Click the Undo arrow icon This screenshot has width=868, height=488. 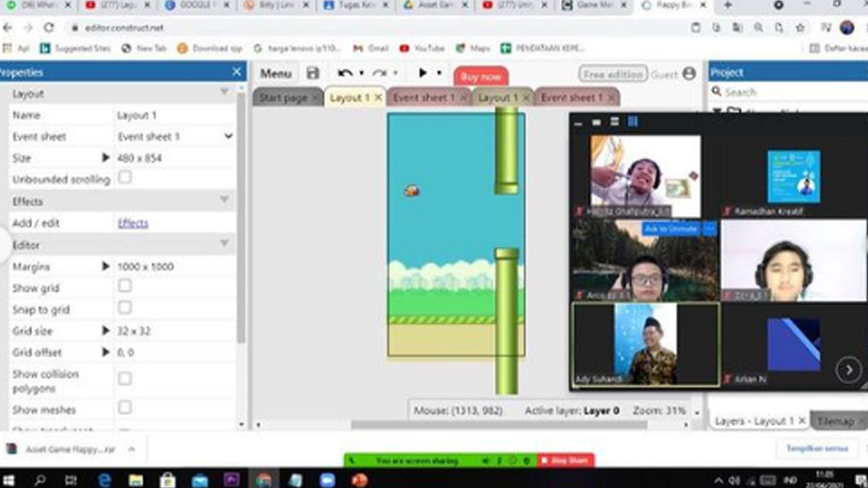click(345, 74)
